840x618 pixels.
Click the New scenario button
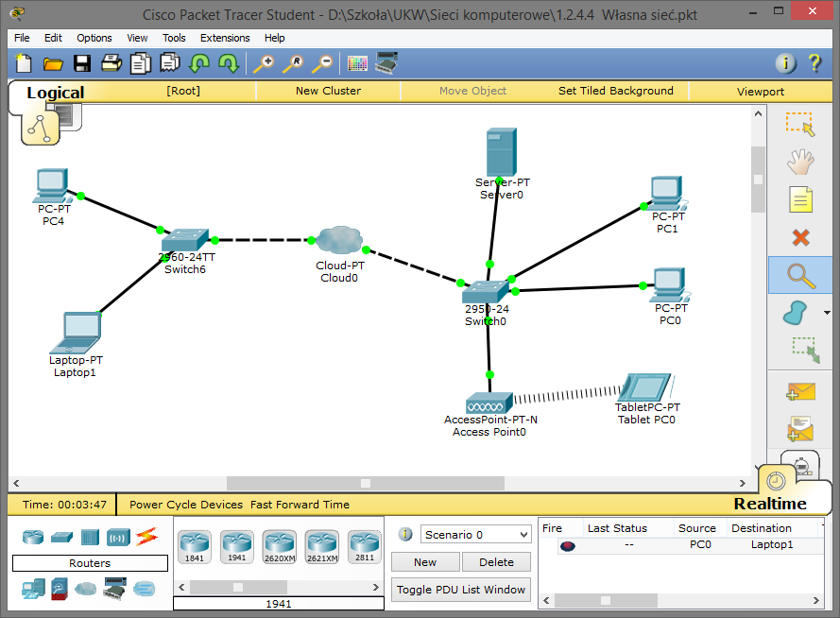[425, 561]
